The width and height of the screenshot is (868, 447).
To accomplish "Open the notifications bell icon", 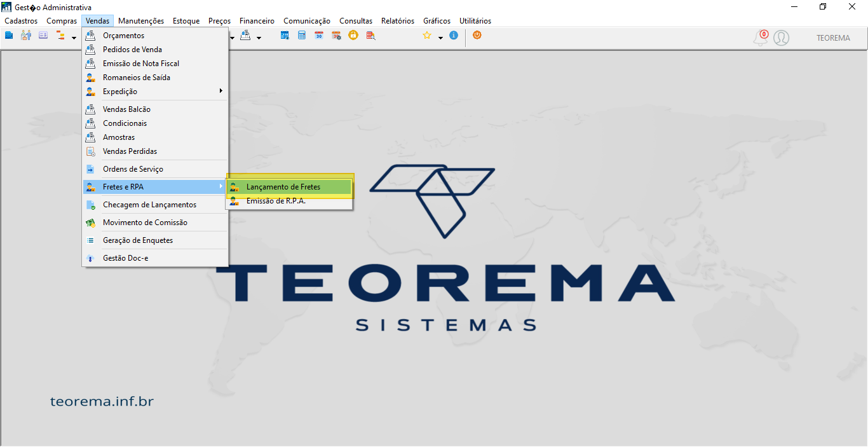I will click(x=761, y=38).
